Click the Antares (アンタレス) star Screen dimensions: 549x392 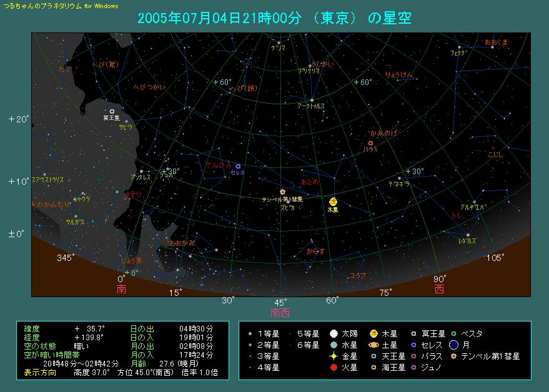click(141, 171)
